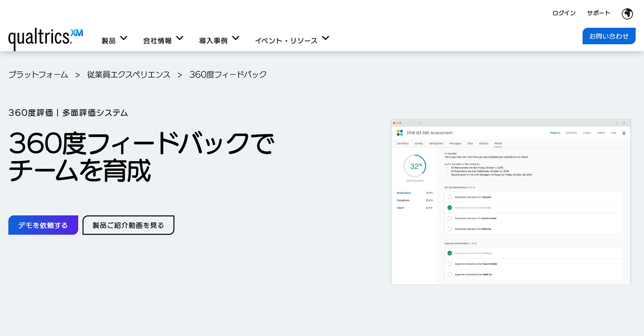
Task: Go to the 従業員エクスペリエンス breadcrumb
Action: [x=129, y=75]
